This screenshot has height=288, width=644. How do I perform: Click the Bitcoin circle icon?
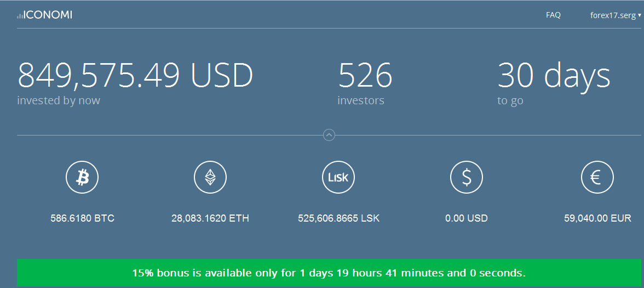[x=82, y=177]
